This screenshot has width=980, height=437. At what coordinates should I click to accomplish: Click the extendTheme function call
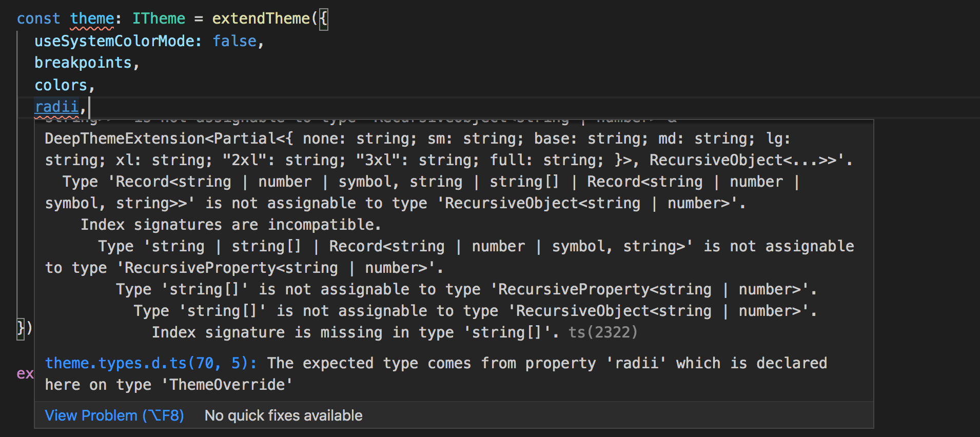coord(261,19)
